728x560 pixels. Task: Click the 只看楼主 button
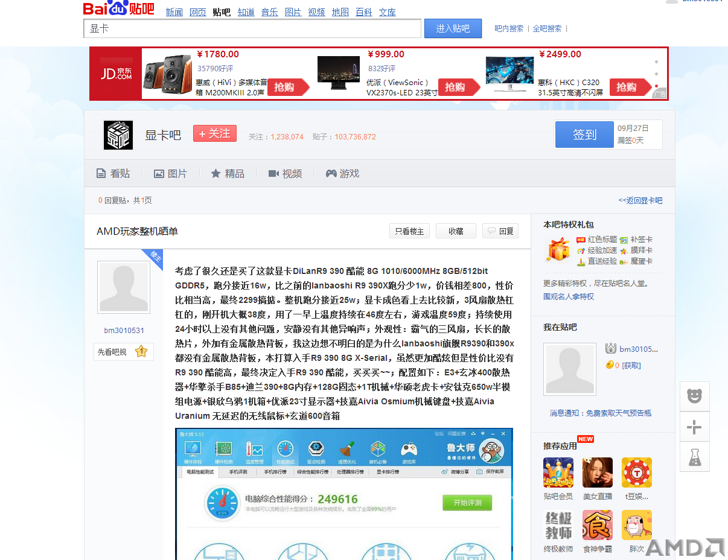pos(409,231)
